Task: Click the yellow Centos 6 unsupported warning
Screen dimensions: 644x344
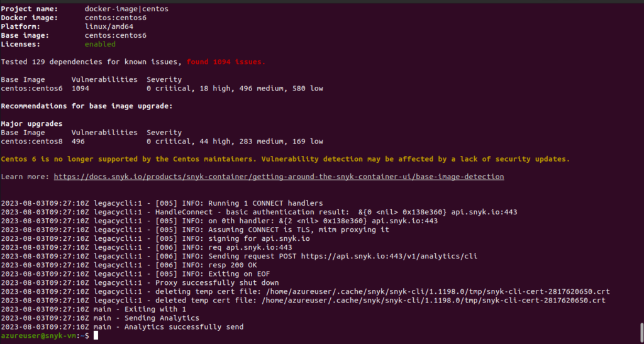Action: [286, 159]
